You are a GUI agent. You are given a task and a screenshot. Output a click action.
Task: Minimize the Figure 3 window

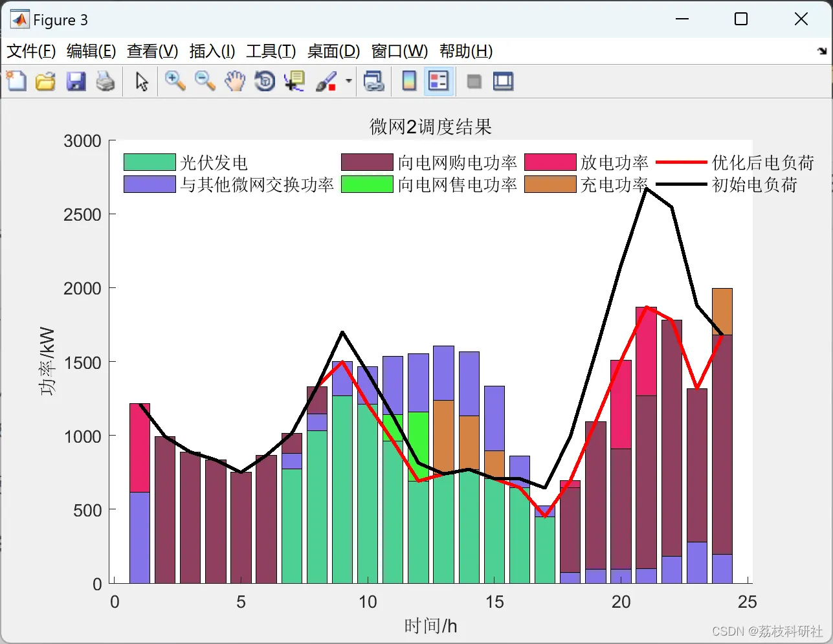[x=682, y=19]
